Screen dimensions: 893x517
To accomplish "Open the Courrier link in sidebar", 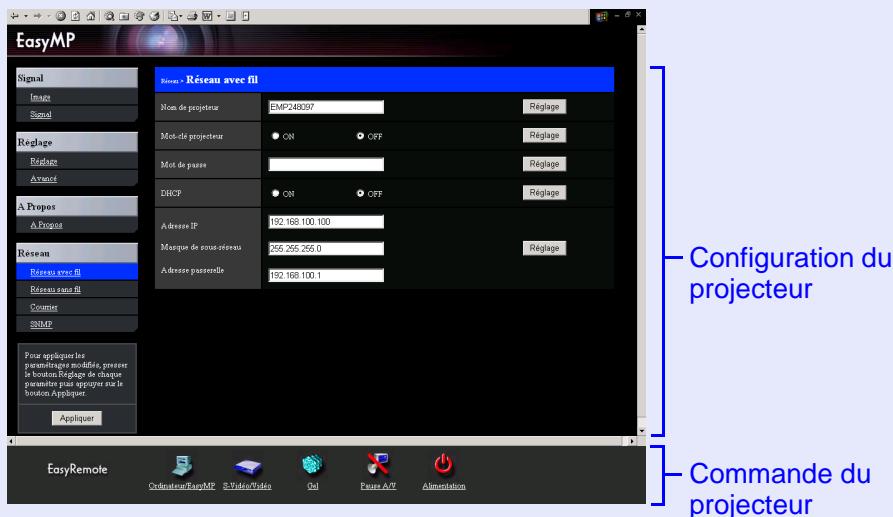I will (44, 307).
